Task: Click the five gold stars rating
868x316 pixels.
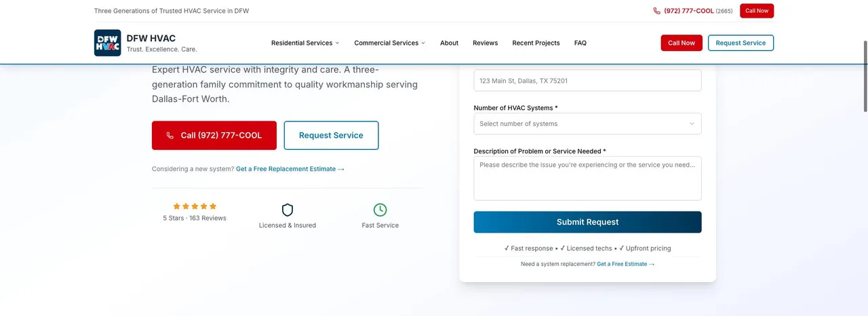Action: click(x=195, y=206)
